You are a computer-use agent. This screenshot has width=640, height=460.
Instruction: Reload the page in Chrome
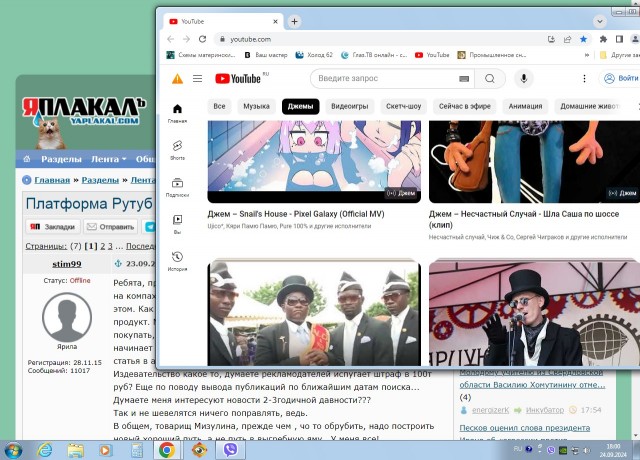[202, 39]
